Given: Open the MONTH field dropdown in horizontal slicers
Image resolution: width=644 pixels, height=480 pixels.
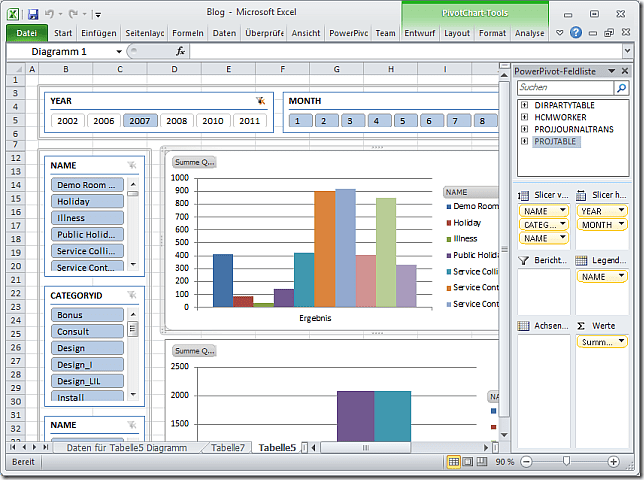Looking at the screenshot, I should tap(621, 224).
